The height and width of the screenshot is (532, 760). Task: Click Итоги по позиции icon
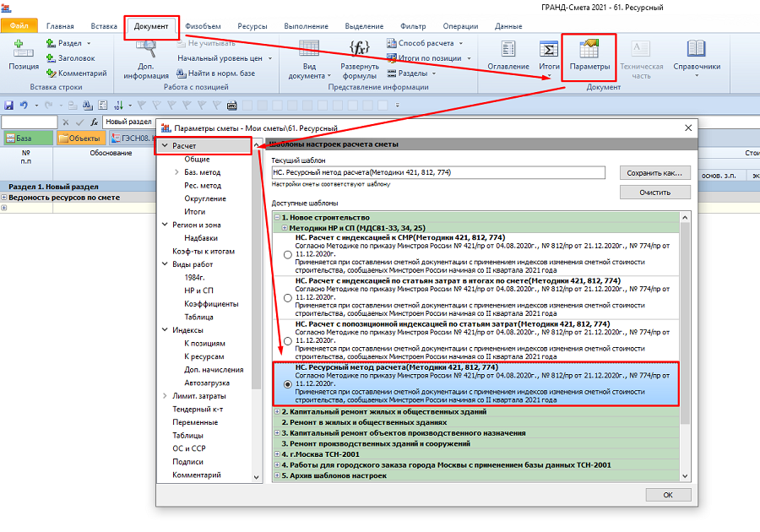coord(391,58)
